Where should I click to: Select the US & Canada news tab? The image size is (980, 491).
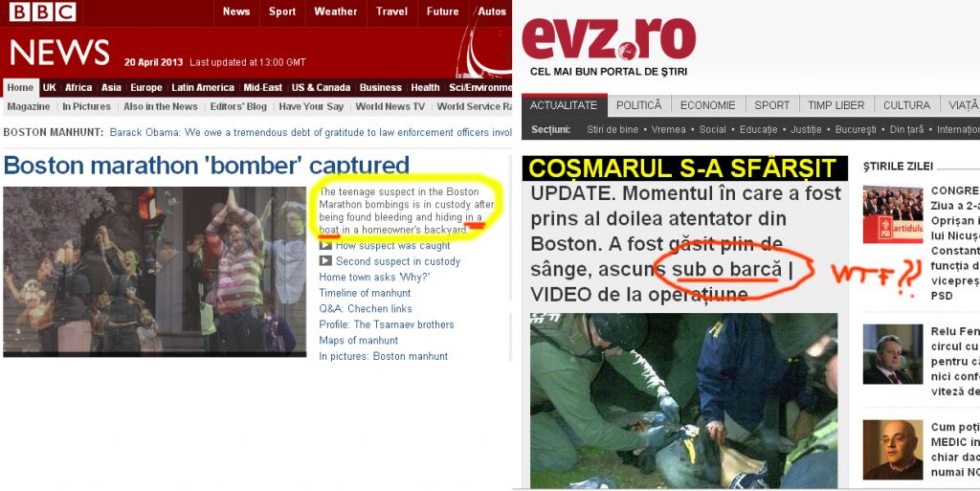[321, 88]
